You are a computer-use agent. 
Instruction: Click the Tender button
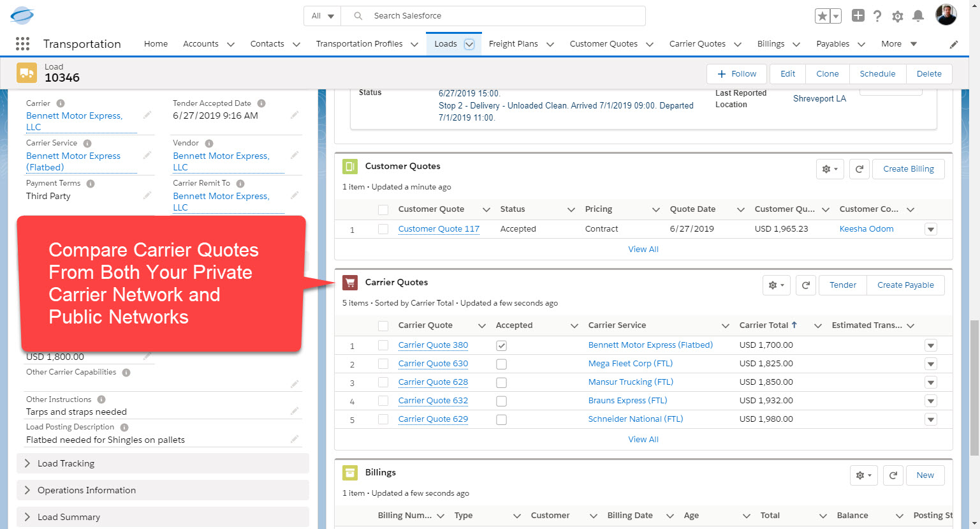842,285
